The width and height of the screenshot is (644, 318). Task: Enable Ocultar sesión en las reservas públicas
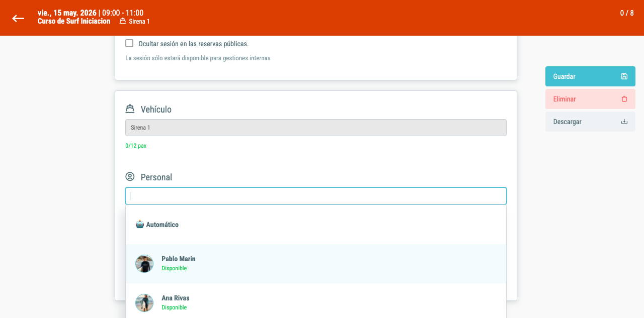pyautogui.click(x=129, y=43)
